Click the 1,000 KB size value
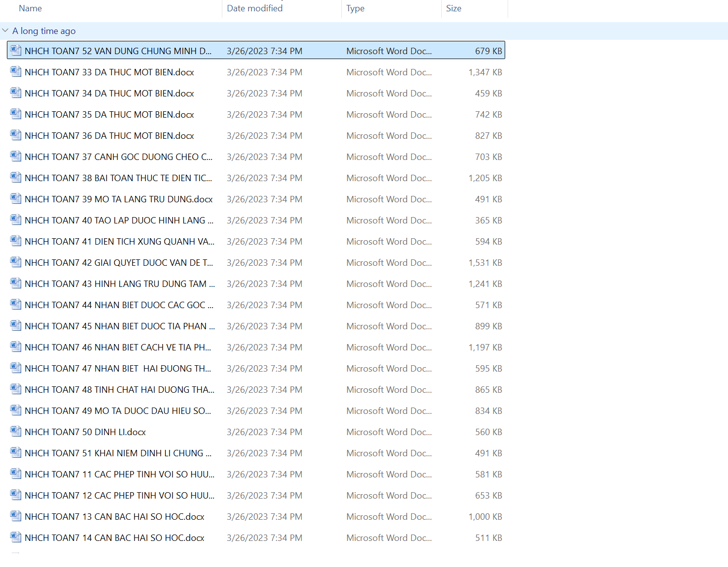The width and height of the screenshot is (728, 567). (x=485, y=517)
